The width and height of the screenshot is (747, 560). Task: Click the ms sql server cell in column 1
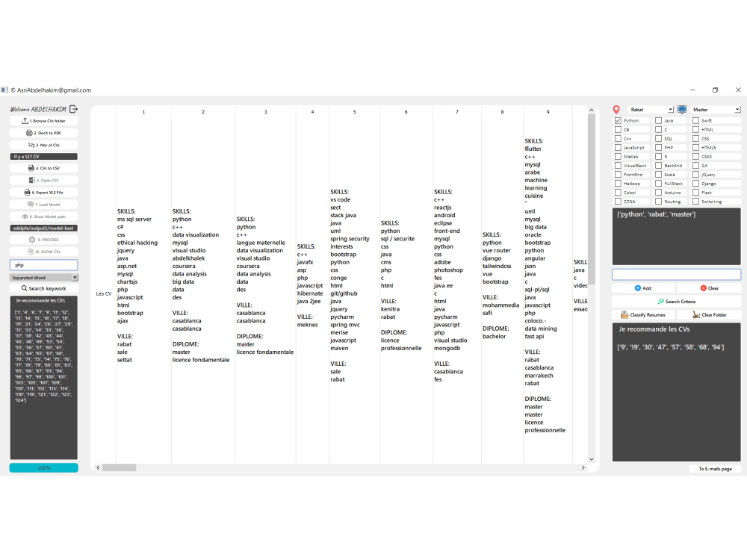pos(134,219)
